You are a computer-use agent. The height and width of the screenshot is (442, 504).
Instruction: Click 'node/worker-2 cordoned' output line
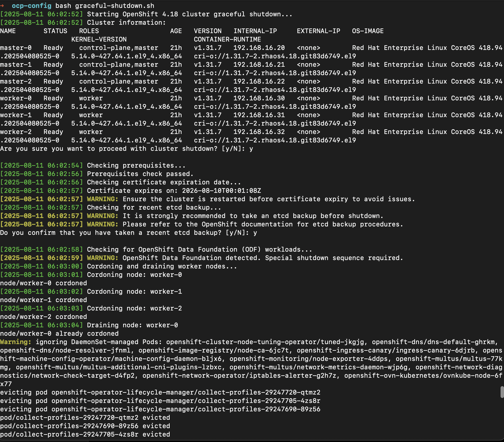44,317
